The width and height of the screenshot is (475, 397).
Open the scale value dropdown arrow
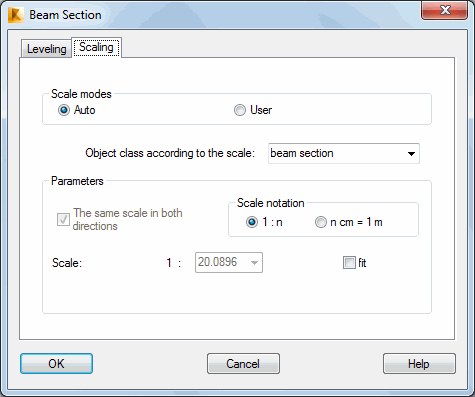coord(254,263)
